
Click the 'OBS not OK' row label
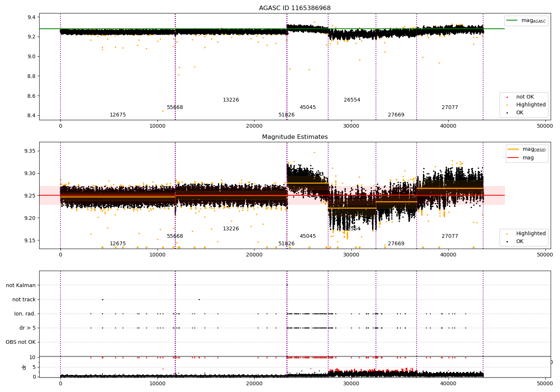pyautogui.click(x=21, y=342)
